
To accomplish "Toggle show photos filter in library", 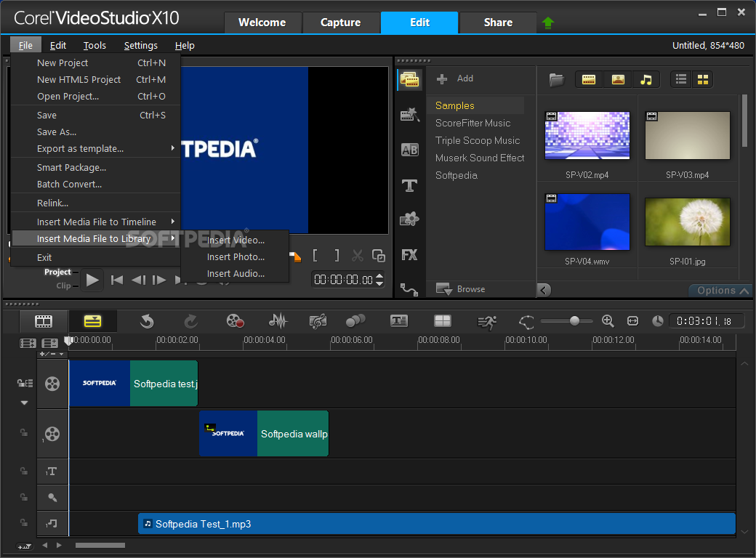I will point(618,79).
